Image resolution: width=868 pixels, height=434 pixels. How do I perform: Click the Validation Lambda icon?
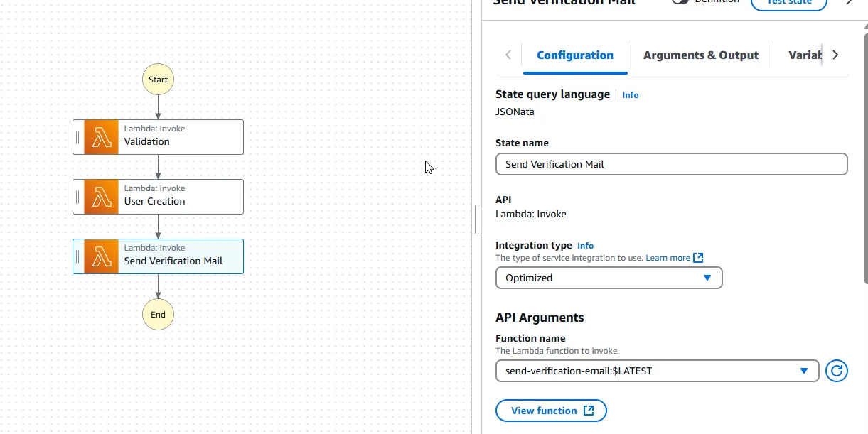(x=101, y=137)
